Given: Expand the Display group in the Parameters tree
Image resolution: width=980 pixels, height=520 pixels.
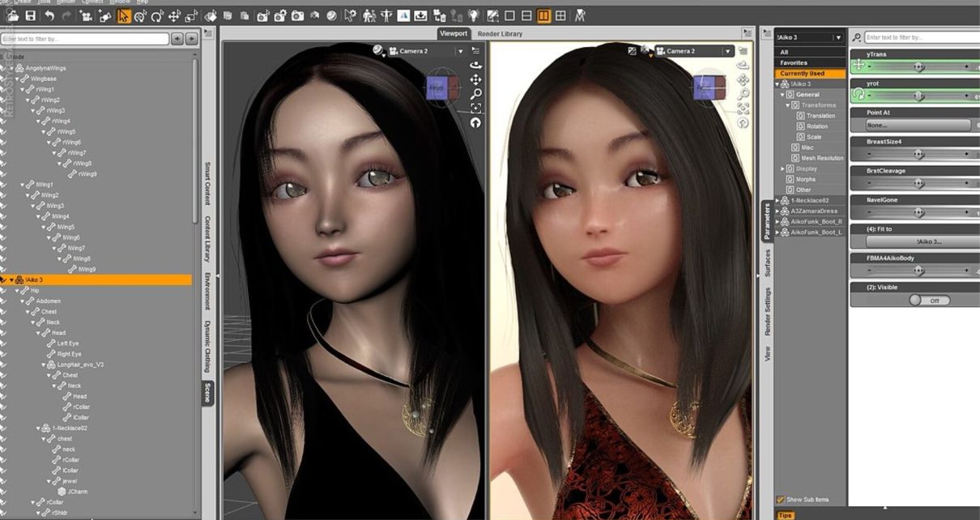Looking at the screenshot, I should [x=783, y=168].
